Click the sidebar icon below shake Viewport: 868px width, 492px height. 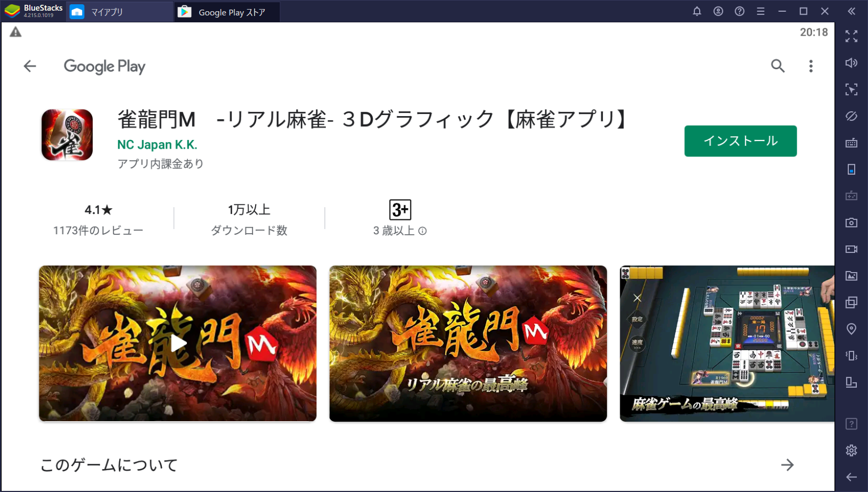851,382
